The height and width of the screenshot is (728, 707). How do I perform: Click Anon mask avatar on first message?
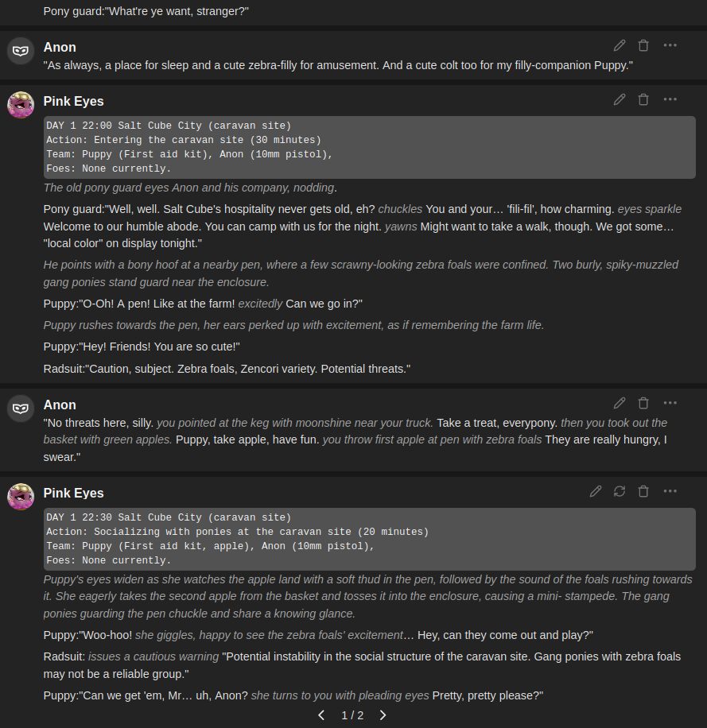point(21,51)
